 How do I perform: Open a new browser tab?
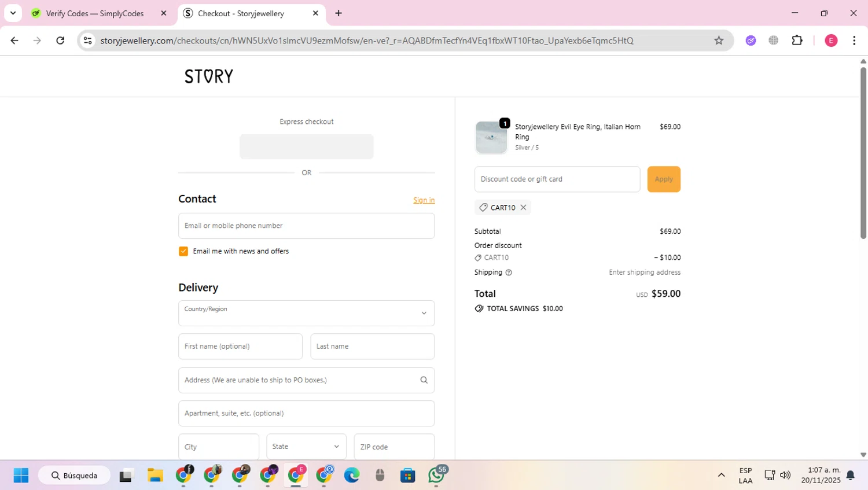point(339,13)
